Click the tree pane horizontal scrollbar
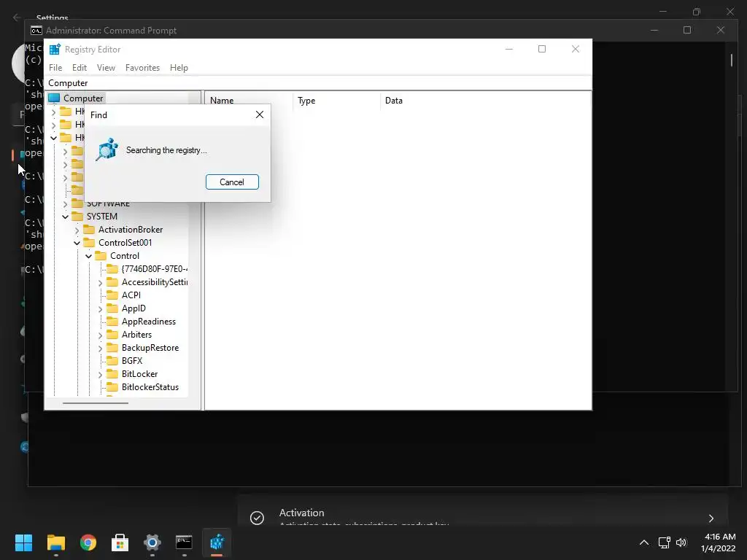 coord(96,402)
